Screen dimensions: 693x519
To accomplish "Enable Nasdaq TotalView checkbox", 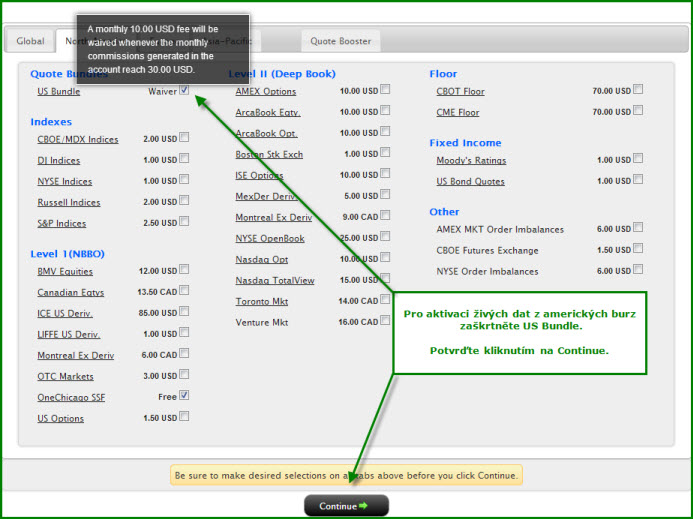I will (x=385, y=278).
